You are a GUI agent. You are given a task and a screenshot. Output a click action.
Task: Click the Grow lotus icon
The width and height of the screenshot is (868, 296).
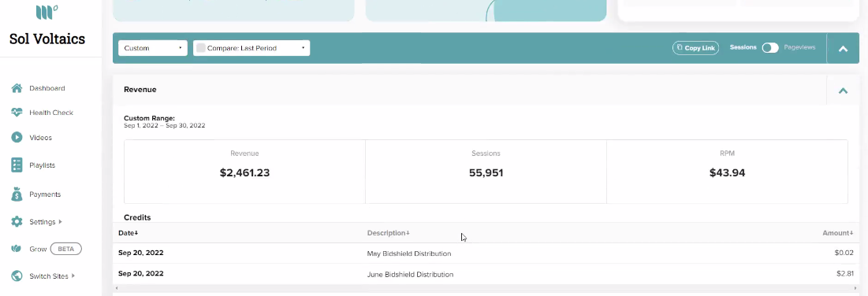tap(17, 249)
